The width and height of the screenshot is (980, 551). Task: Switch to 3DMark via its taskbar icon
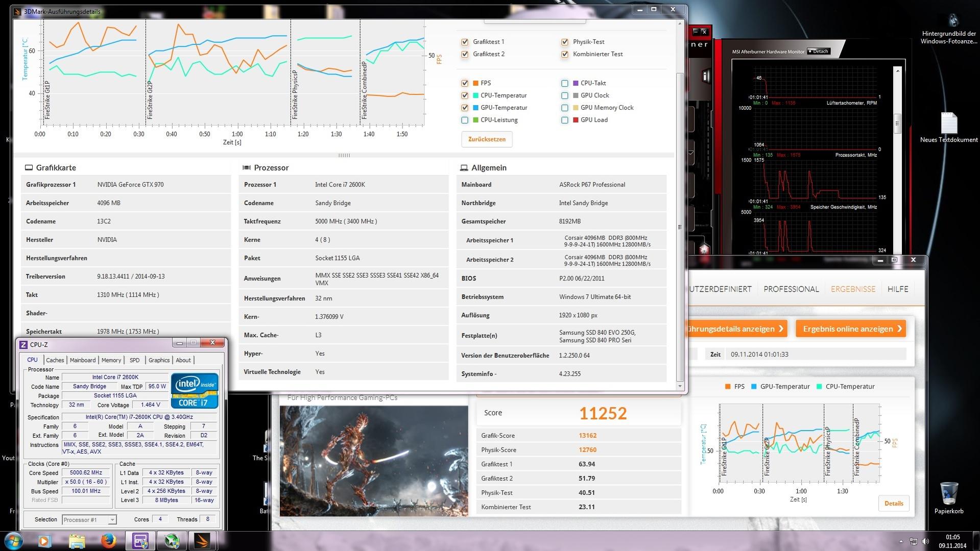point(203,541)
